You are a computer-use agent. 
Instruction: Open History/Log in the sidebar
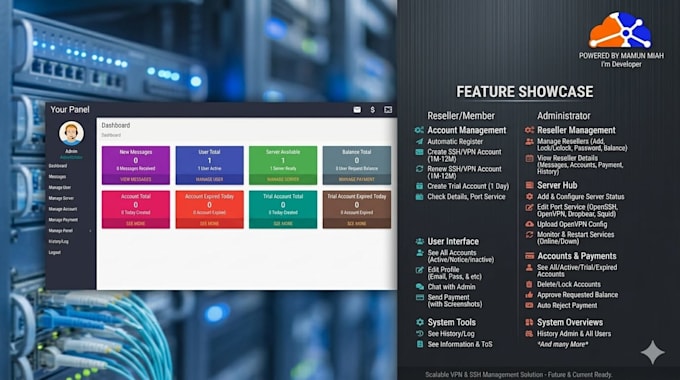[58, 242]
